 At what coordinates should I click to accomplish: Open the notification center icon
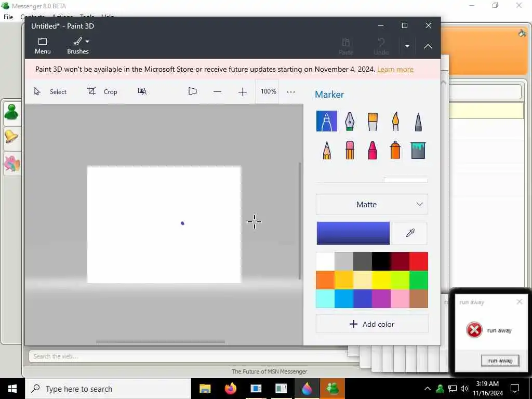(515, 389)
